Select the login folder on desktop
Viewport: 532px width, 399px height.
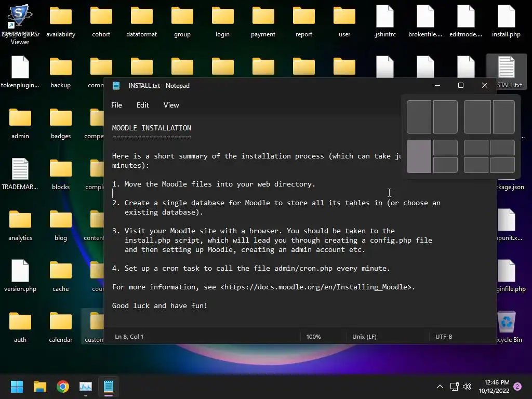tap(222, 22)
